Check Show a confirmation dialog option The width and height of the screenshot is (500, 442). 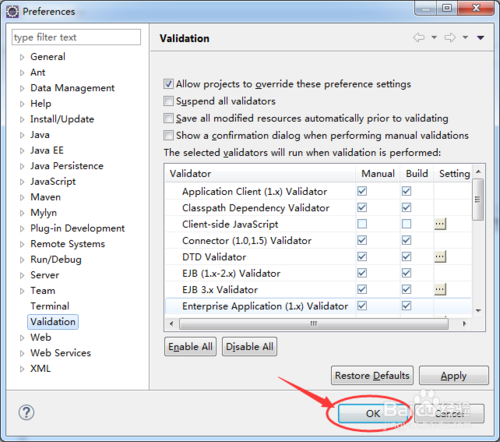(168, 135)
